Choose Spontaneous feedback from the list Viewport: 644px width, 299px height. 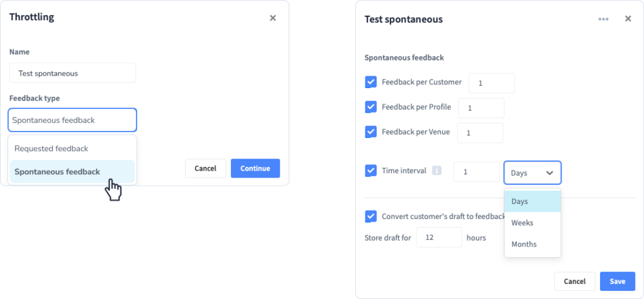(72, 171)
